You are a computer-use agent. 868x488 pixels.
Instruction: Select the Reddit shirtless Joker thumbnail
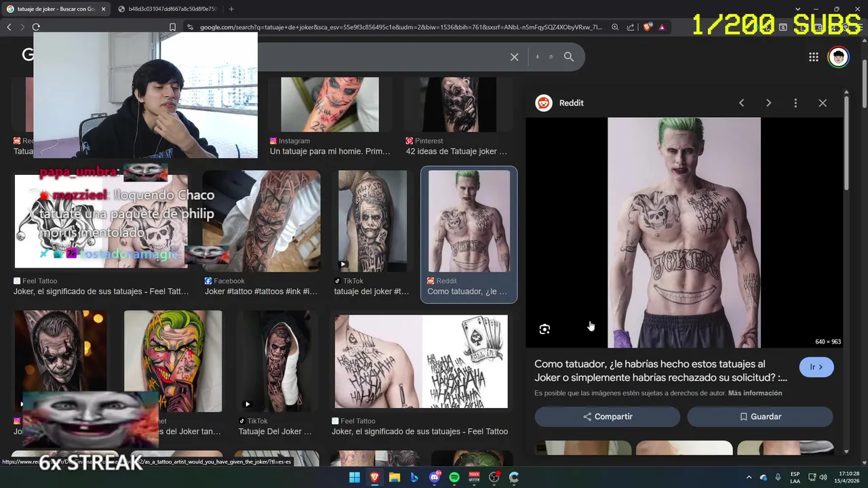[469, 221]
